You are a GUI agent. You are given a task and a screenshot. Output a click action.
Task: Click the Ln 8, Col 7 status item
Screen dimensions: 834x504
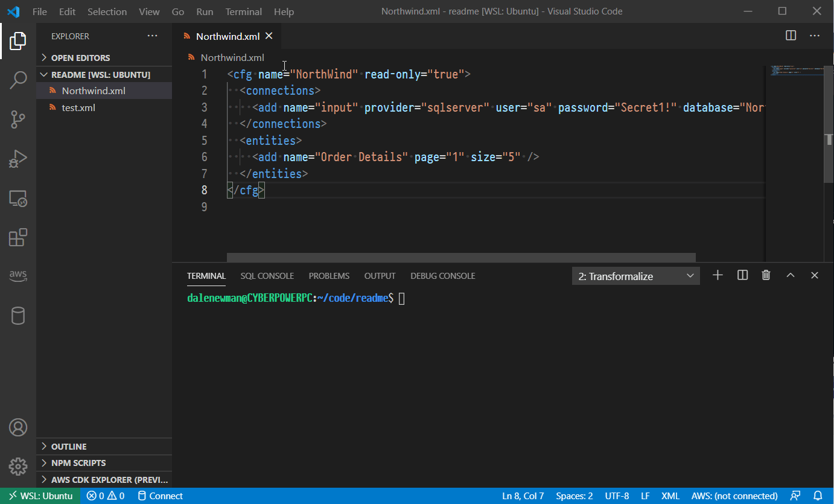click(523, 496)
